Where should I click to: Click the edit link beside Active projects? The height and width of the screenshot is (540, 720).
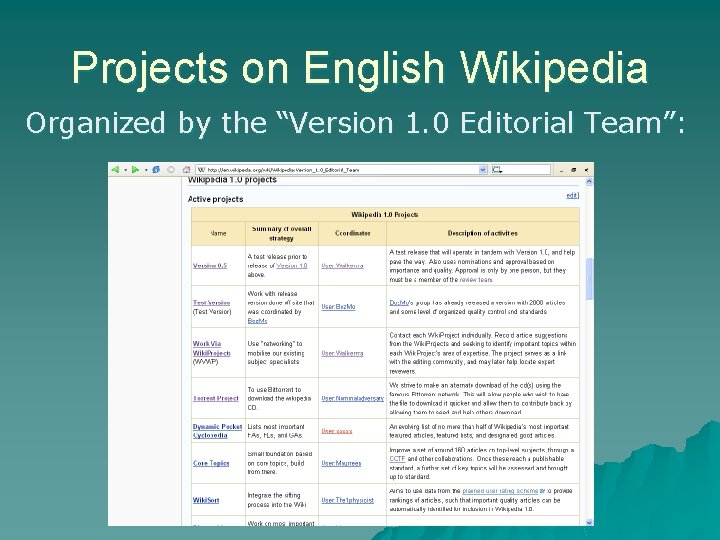pos(572,196)
